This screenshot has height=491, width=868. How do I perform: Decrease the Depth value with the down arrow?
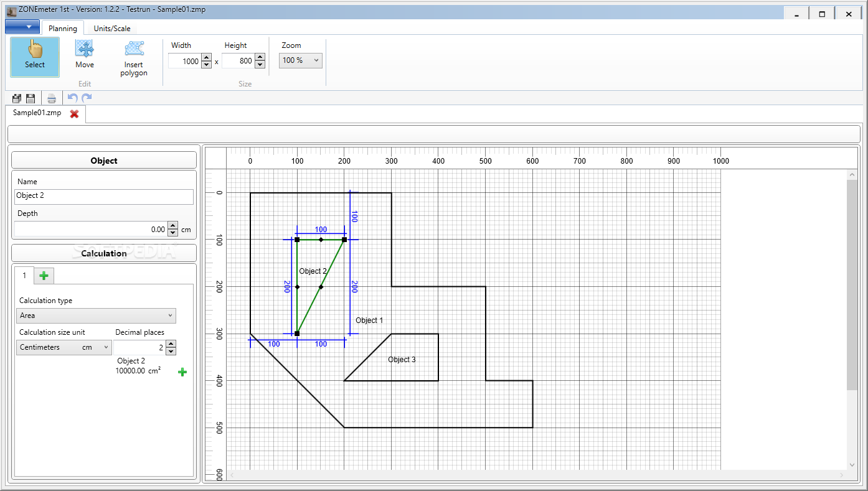click(173, 233)
